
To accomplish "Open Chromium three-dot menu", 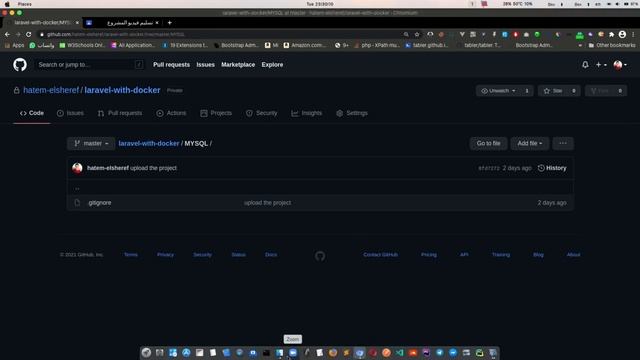I will pos(633,34).
